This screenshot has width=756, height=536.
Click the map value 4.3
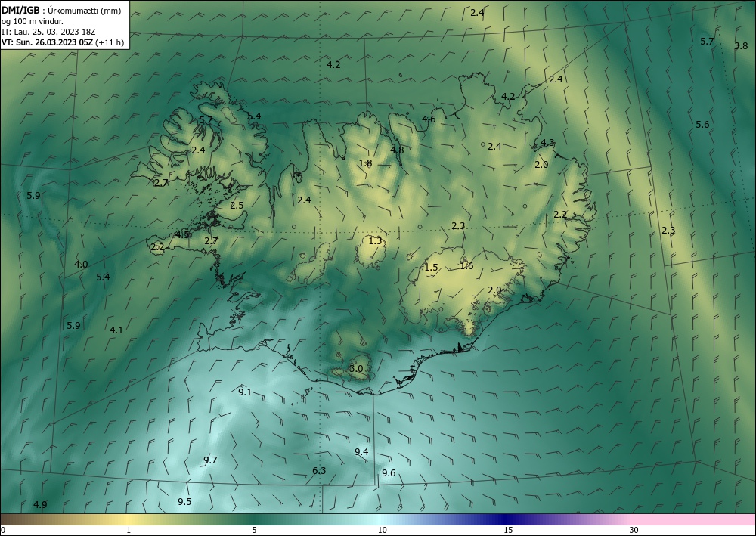[x=547, y=143]
